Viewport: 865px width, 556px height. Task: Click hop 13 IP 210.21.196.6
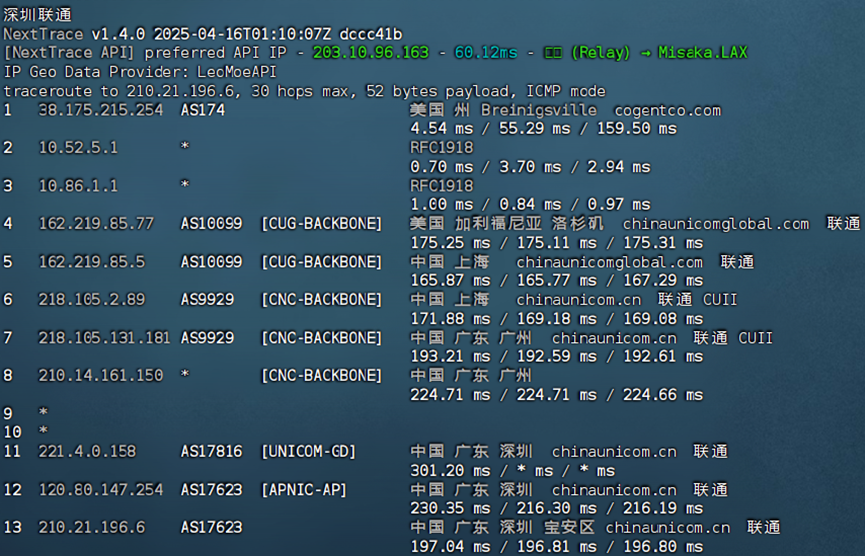pyautogui.click(x=92, y=528)
